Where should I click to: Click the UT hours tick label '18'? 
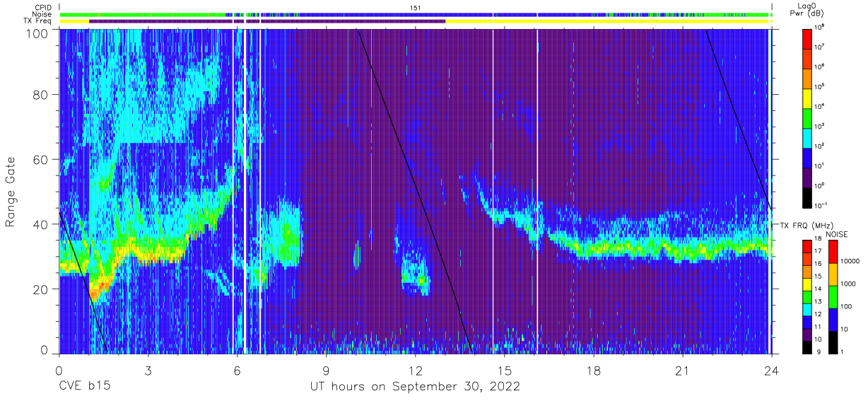tap(593, 370)
